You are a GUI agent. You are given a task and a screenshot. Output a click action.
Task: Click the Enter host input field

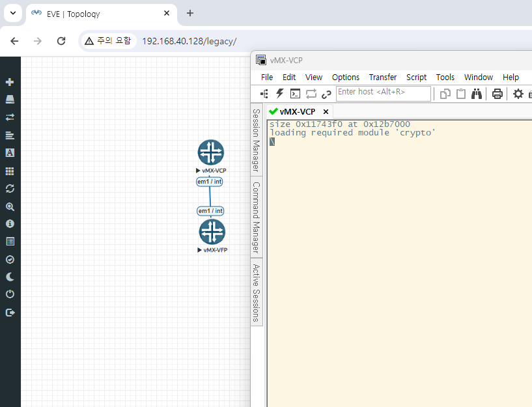pos(384,94)
